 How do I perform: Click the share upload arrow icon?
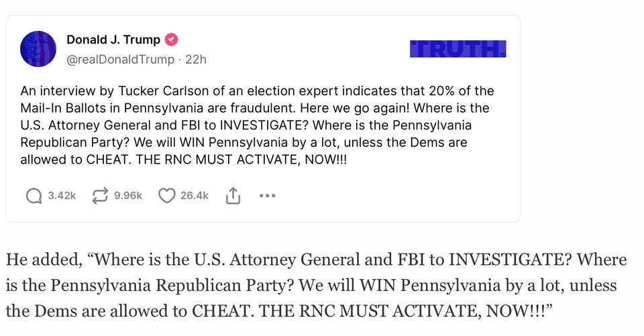[x=233, y=196]
